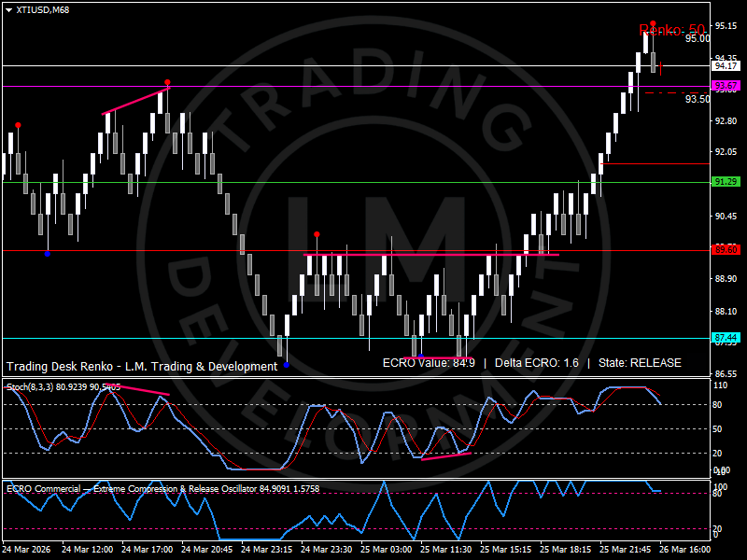747x560 pixels.
Task: Click the 'State: RELEASE' readout
Action: tap(640, 363)
